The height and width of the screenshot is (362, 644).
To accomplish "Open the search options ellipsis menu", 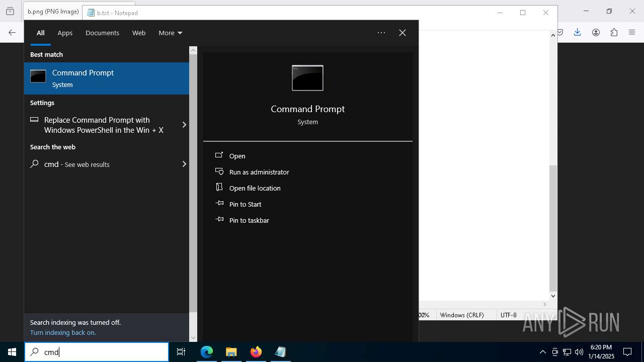I will [381, 33].
